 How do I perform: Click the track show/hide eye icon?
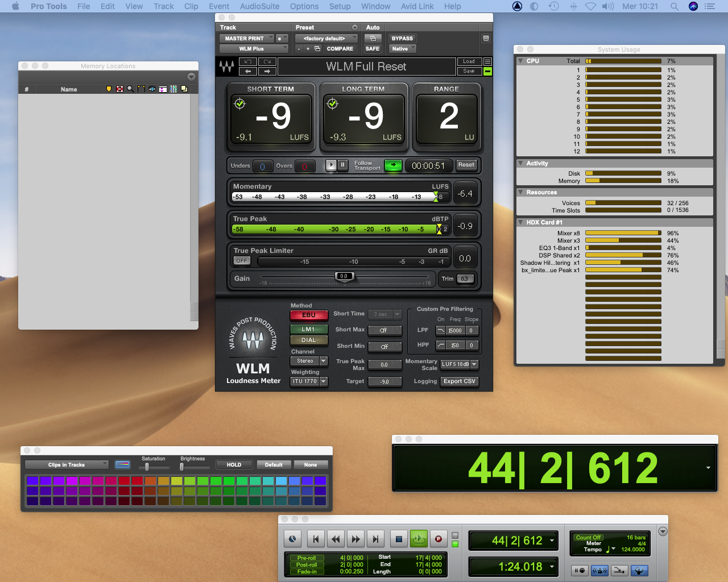152,89
